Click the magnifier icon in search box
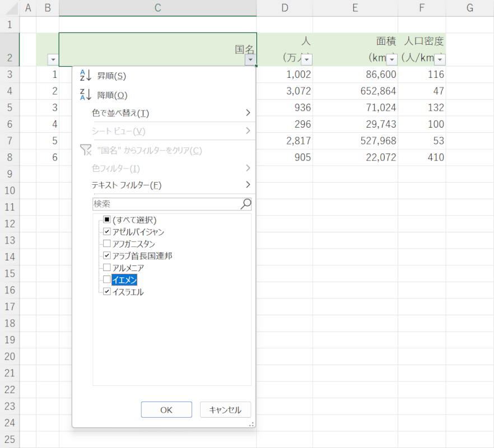 pyautogui.click(x=245, y=204)
